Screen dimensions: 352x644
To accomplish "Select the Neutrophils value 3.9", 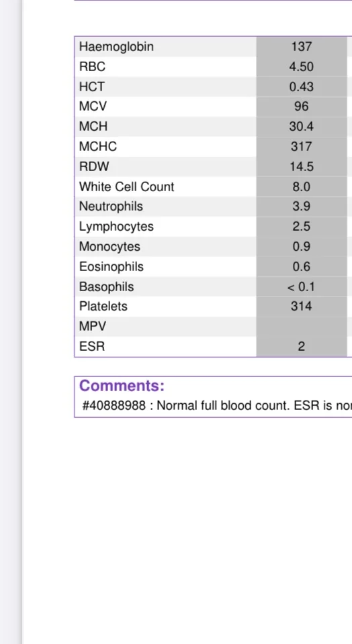I will tap(301, 206).
